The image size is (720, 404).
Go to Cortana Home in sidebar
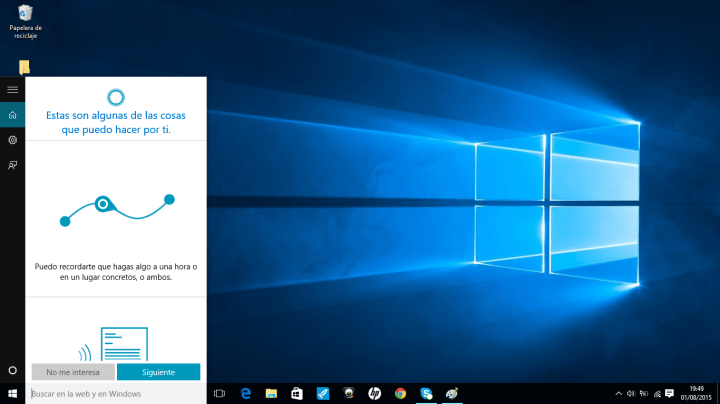[x=12, y=115]
